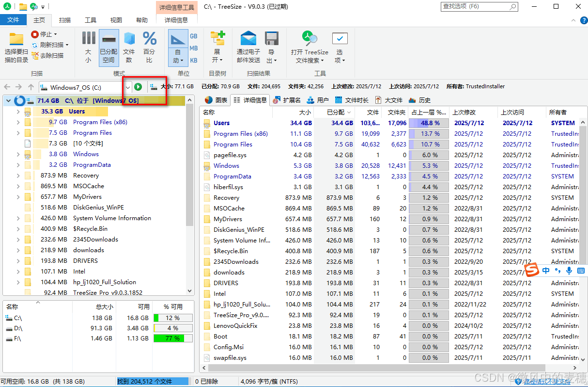Click the D:\ 4 % free bar
The image size is (588, 387).
pos(172,328)
